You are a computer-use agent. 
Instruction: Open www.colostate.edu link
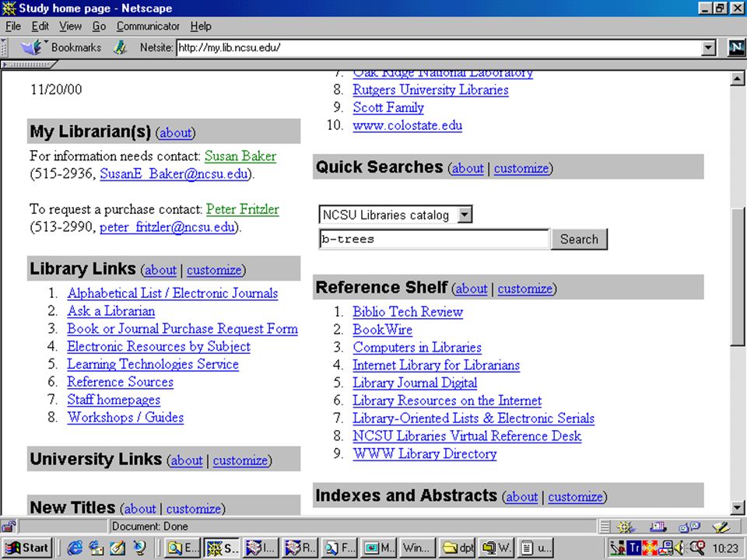(x=407, y=125)
